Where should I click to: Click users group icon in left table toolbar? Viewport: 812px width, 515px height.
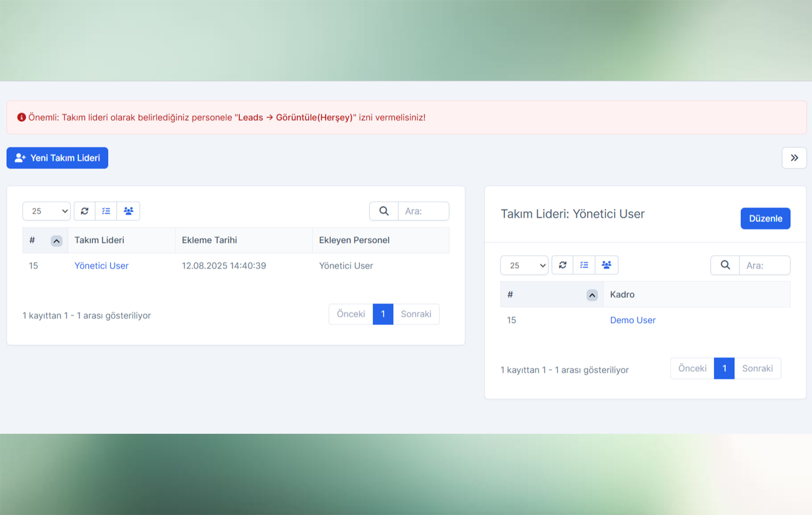128,211
